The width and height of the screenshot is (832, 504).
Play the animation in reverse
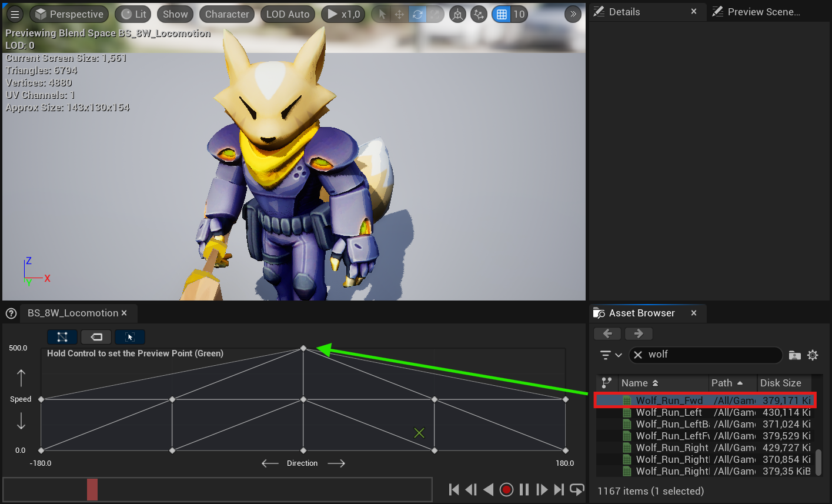coord(488,489)
